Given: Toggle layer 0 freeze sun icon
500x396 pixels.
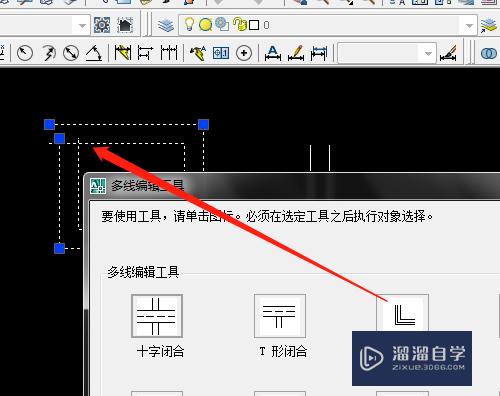Looking at the screenshot, I should point(205,25).
